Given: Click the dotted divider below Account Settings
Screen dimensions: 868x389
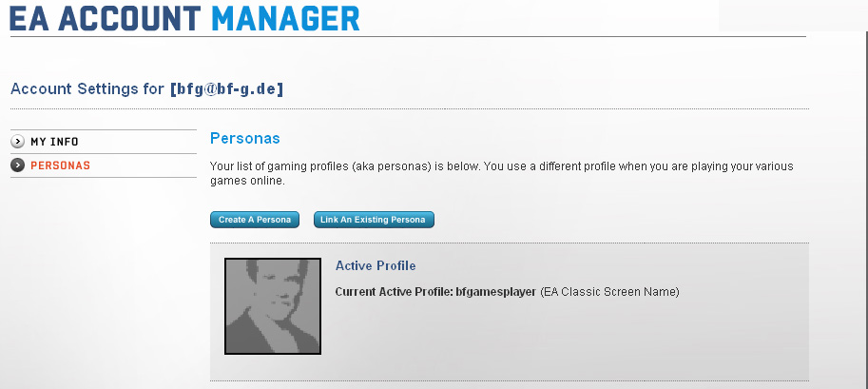Looking at the screenshot, I should 410,108.
